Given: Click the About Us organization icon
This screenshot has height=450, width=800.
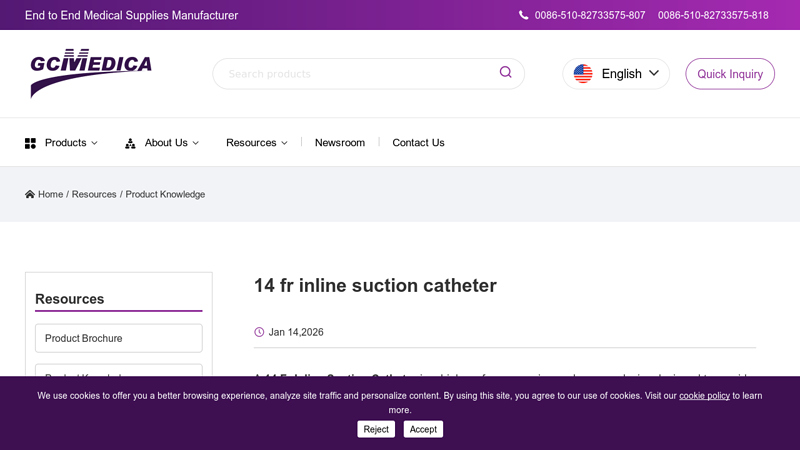Looking at the screenshot, I should tap(130, 143).
